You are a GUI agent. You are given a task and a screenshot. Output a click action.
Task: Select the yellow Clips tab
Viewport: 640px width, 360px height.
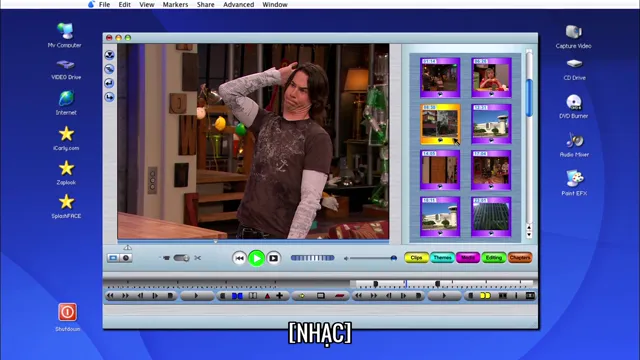(x=416, y=258)
